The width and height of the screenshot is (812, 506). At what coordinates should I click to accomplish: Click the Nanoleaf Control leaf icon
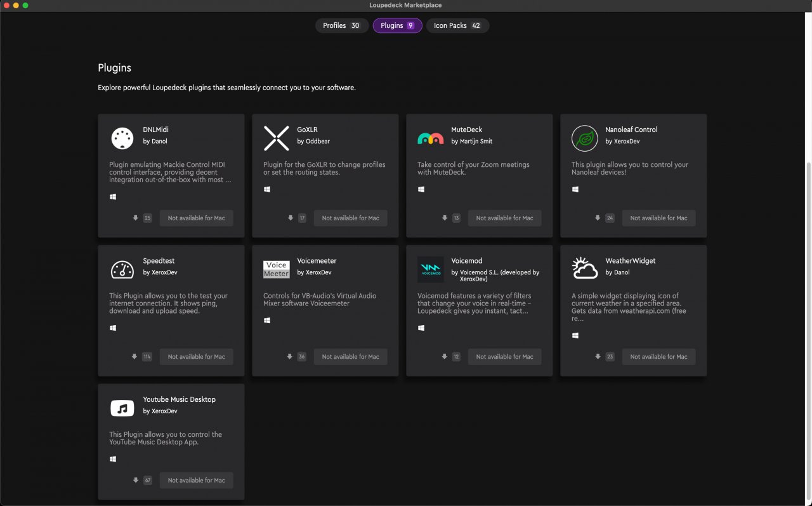[584, 138]
